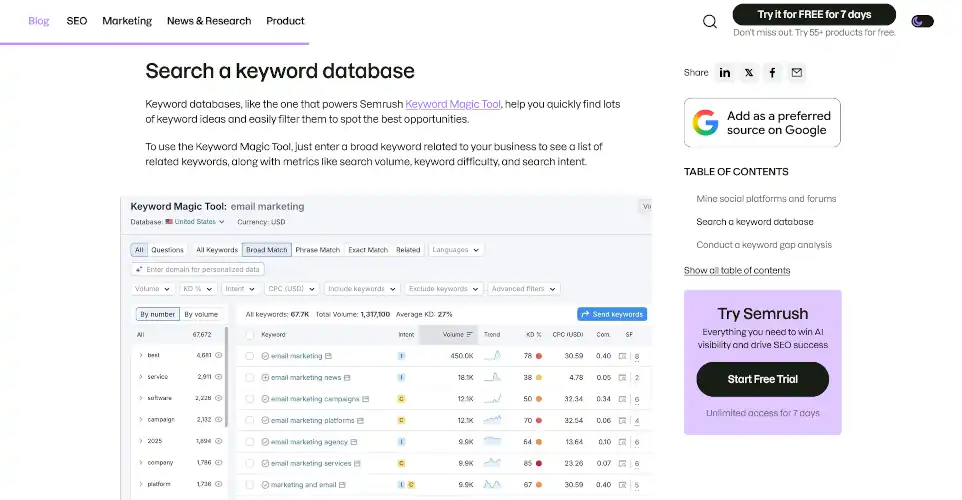Expand the service keyword group
Image resolution: width=962 pixels, height=500 pixels.
point(140,377)
